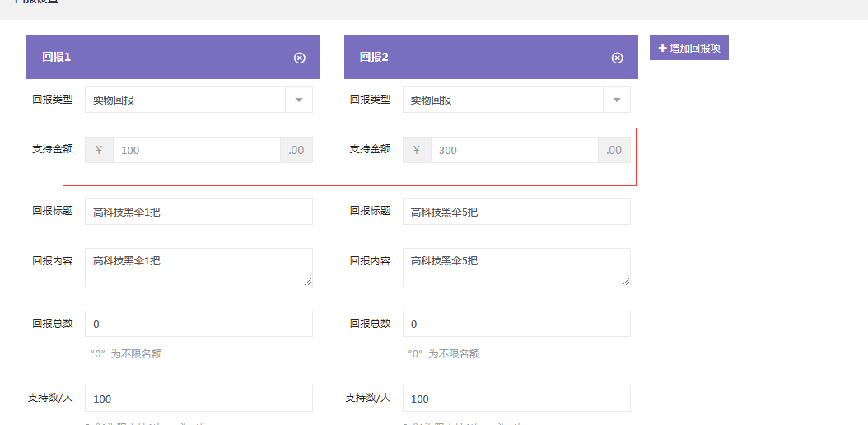Screen dimensions: 868x425
Task: Open 回报类型 dropdown under 回报2
Action: coord(516,100)
